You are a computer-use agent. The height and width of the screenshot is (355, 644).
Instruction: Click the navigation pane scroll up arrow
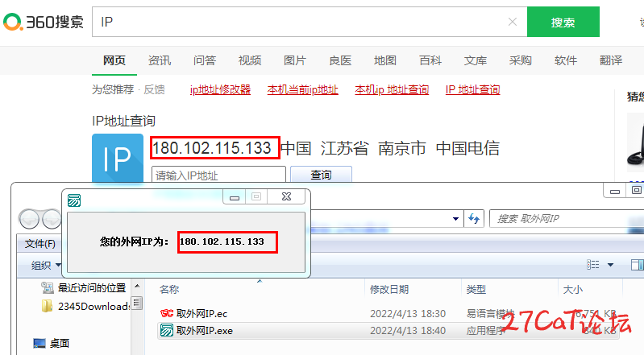(137, 286)
